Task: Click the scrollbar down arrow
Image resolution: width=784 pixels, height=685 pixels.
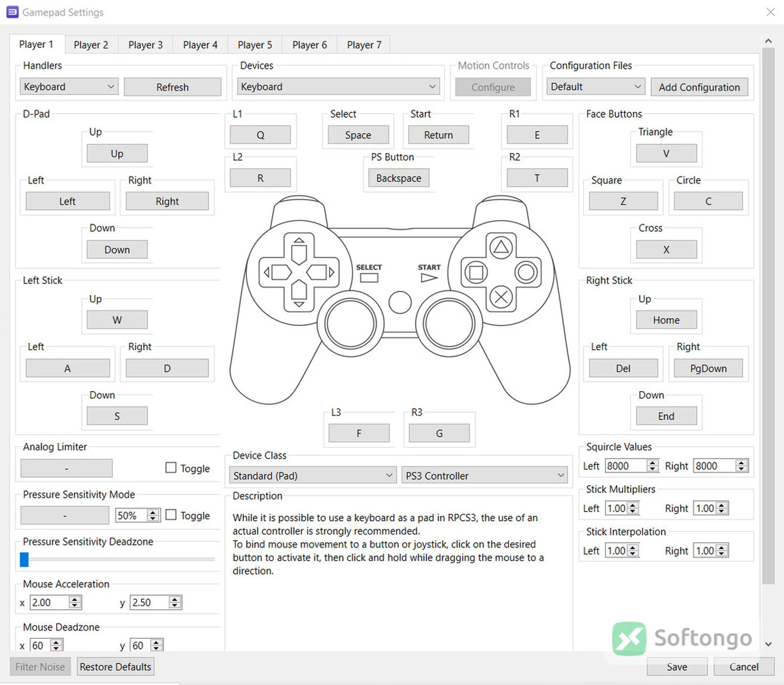Action: click(768, 644)
